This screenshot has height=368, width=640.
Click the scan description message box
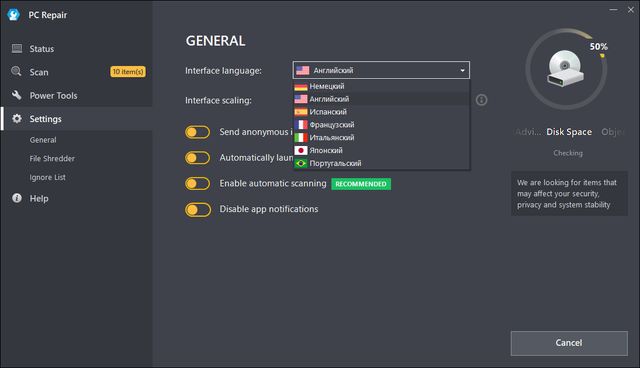pos(569,194)
